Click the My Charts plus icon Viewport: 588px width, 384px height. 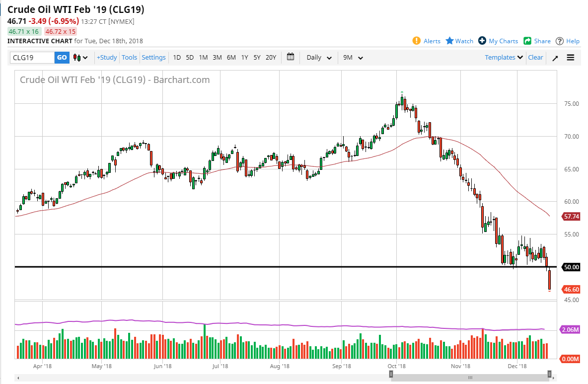pyautogui.click(x=482, y=41)
